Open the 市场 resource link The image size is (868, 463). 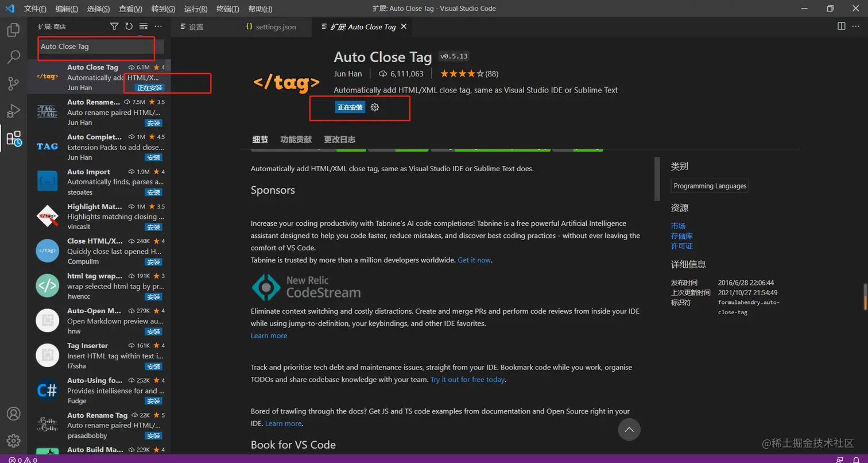pos(678,226)
